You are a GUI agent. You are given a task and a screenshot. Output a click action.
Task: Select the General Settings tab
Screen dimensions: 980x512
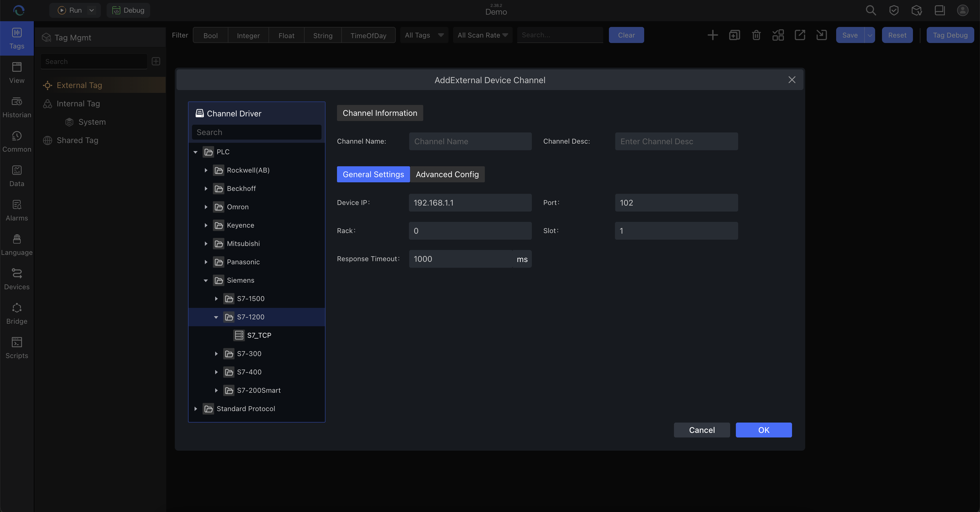click(373, 174)
